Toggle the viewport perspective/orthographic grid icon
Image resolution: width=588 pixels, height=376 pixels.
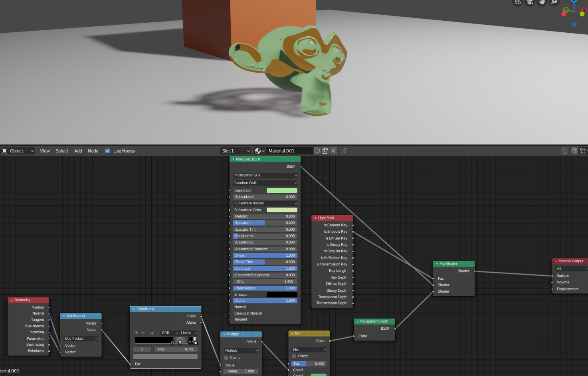(x=518, y=2)
